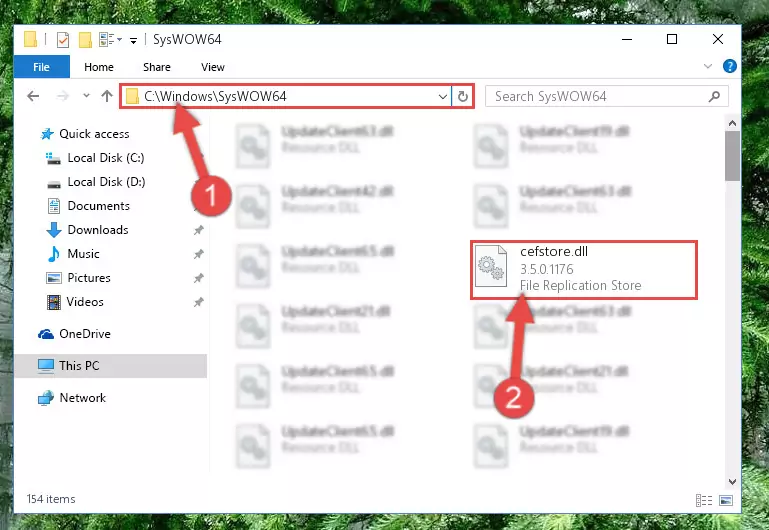The image size is (769, 530).
Task: Click the address bar path C:\Windows\SysWOW64
Action: 215,96
